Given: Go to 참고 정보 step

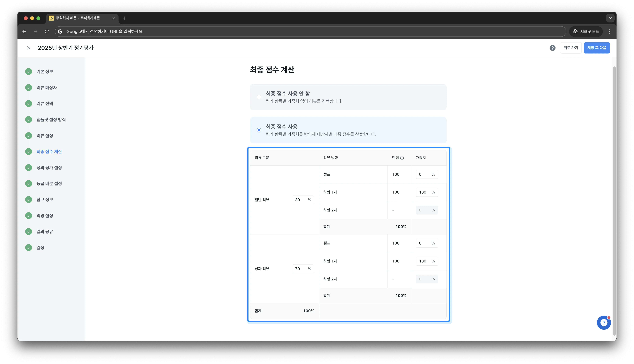Looking at the screenshot, I should [45, 199].
